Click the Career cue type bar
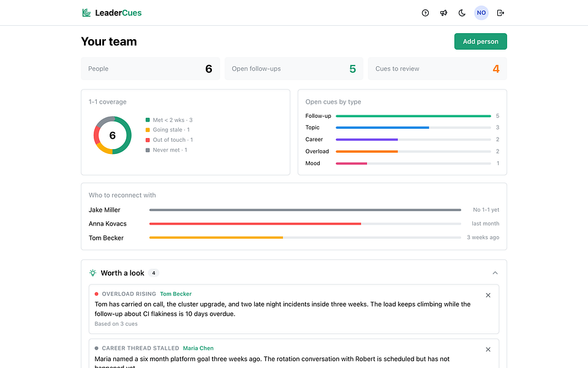Image resolution: width=588 pixels, height=368 pixels. tap(413, 140)
